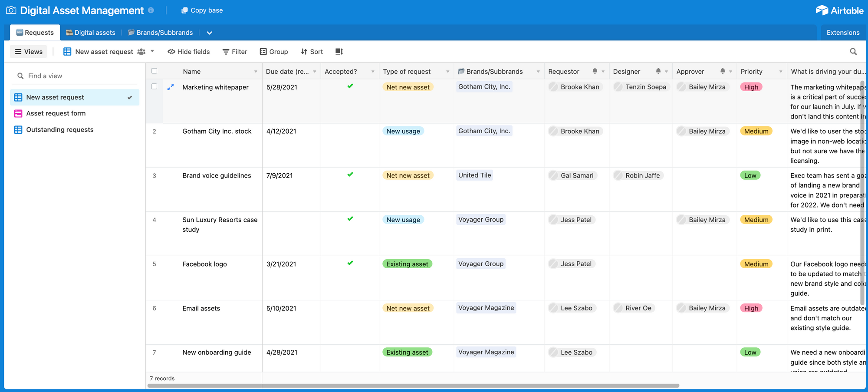Open Type of request column dropdown arrow
Image resolution: width=868 pixels, height=392 pixels.
(448, 72)
